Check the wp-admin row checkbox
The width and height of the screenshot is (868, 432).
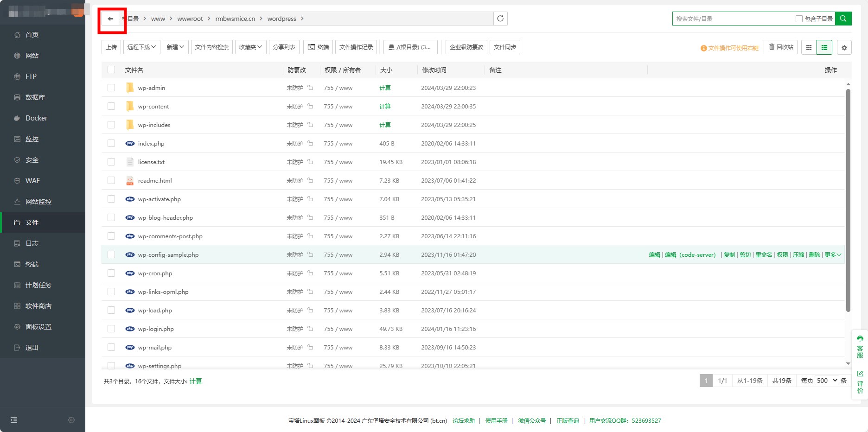111,88
